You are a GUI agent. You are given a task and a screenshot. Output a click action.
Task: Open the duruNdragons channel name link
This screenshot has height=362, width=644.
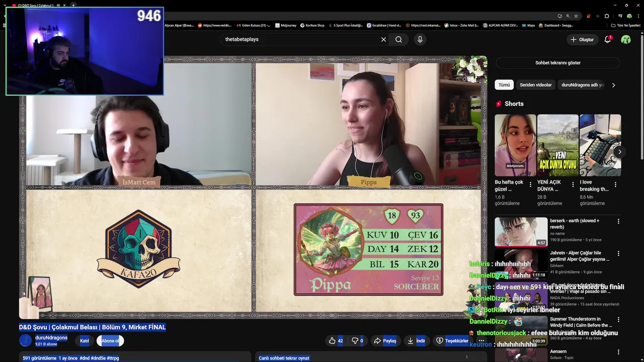pos(51,338)
